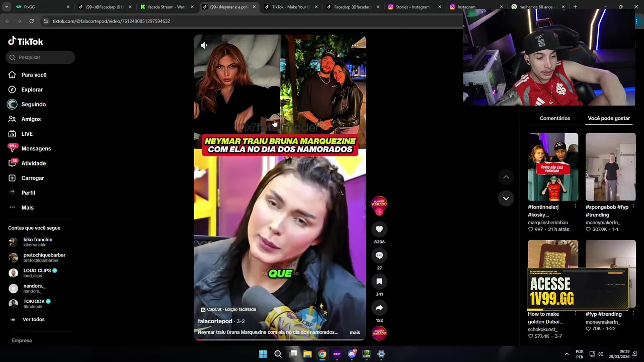Switch to mulher de 60 anos tab
Viewport: 644px width, 362px height.
pyautogui.click(x=538, y=7)
